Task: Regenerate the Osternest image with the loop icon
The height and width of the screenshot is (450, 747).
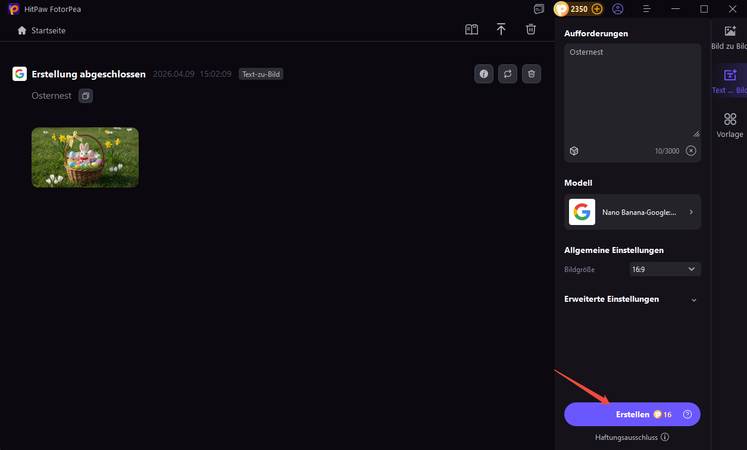Action: (x=508, y=74)
